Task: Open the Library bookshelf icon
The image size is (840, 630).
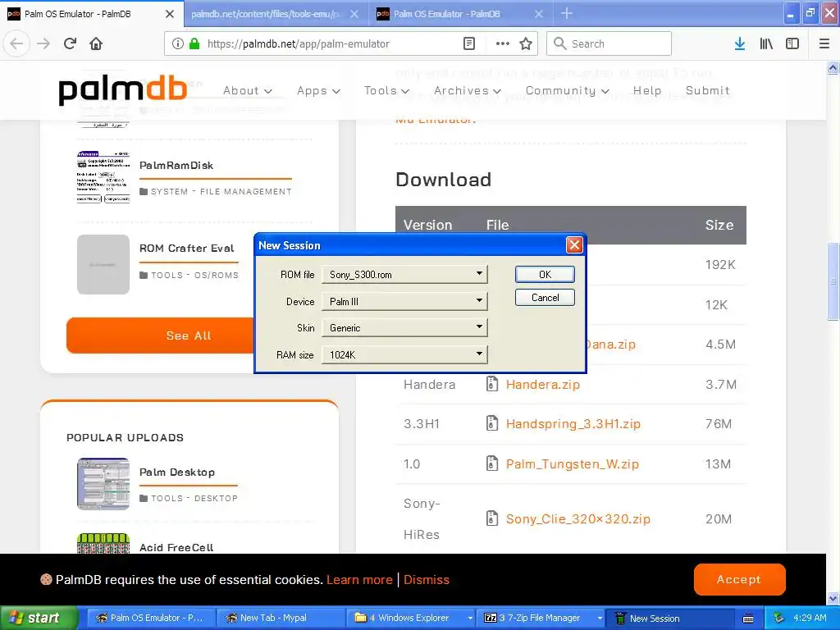Action: click(766, 43)
